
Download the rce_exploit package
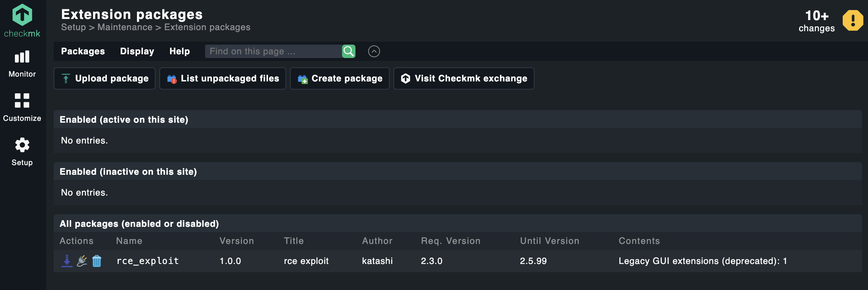[x=67, y=261]
